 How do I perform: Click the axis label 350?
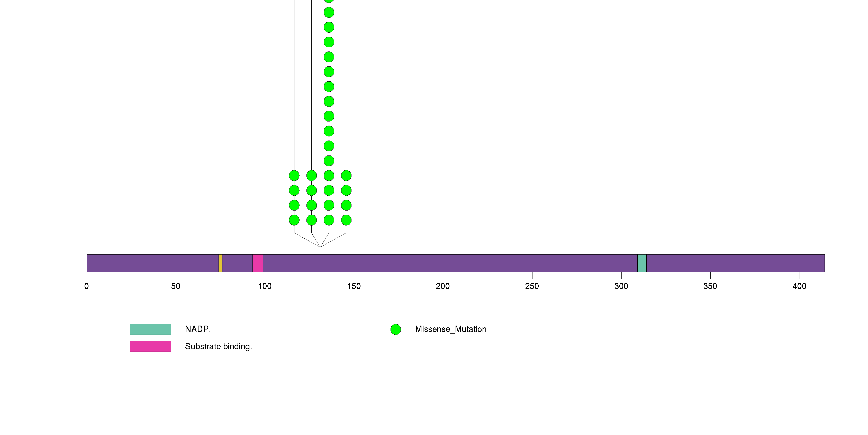pos(710,286)
